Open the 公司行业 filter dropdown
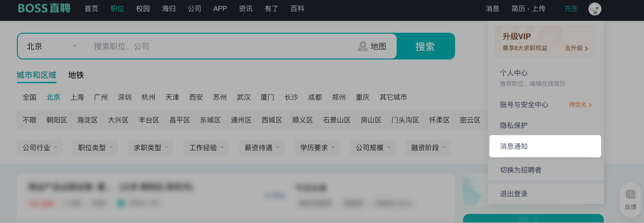This screenshot has height=223, width=644. point(39,148)
